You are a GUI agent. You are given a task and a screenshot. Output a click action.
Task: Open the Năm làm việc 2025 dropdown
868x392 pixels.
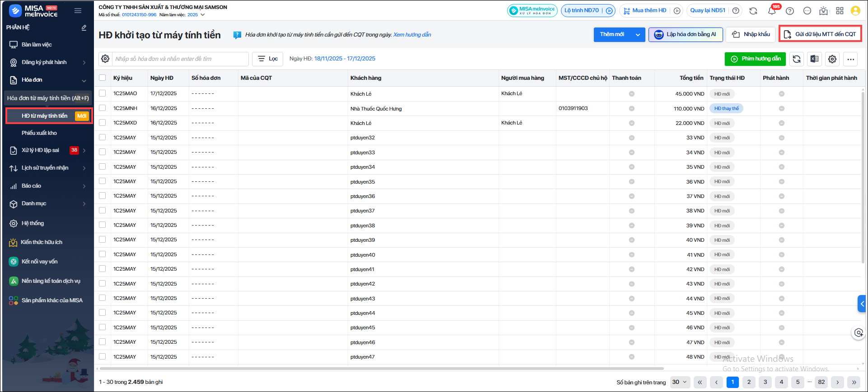(196, 15)
